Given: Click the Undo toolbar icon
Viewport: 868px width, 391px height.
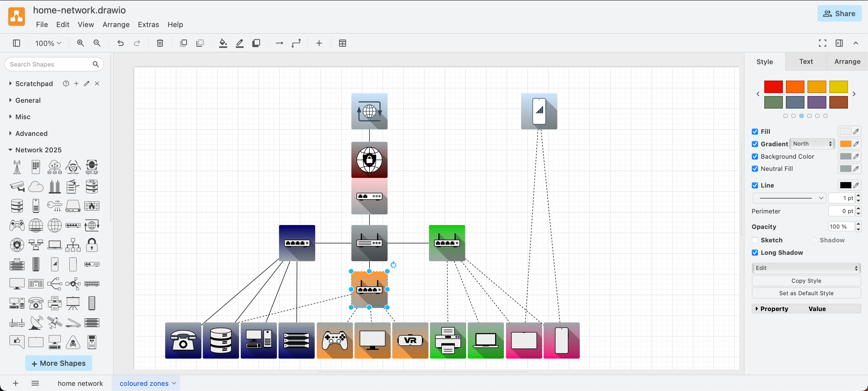Looking at the screenshot, I should click(120, 43).
